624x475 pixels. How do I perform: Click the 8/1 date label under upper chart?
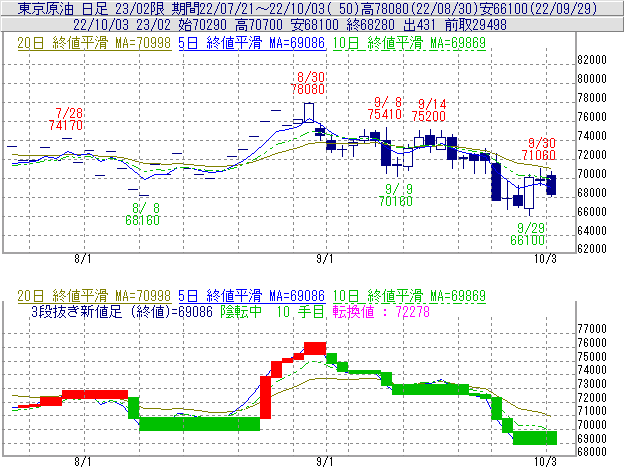coord(83,259)
